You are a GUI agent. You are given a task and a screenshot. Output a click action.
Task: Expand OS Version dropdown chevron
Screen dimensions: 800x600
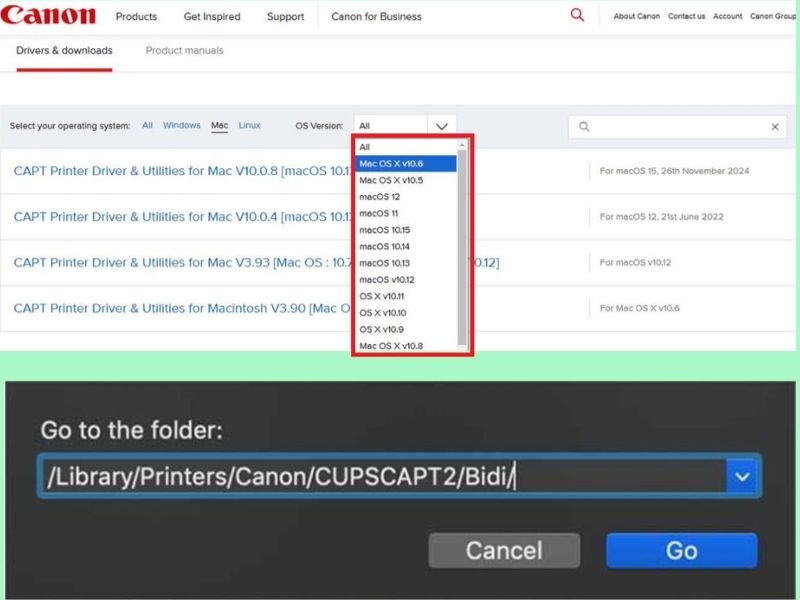coord(442,126)
